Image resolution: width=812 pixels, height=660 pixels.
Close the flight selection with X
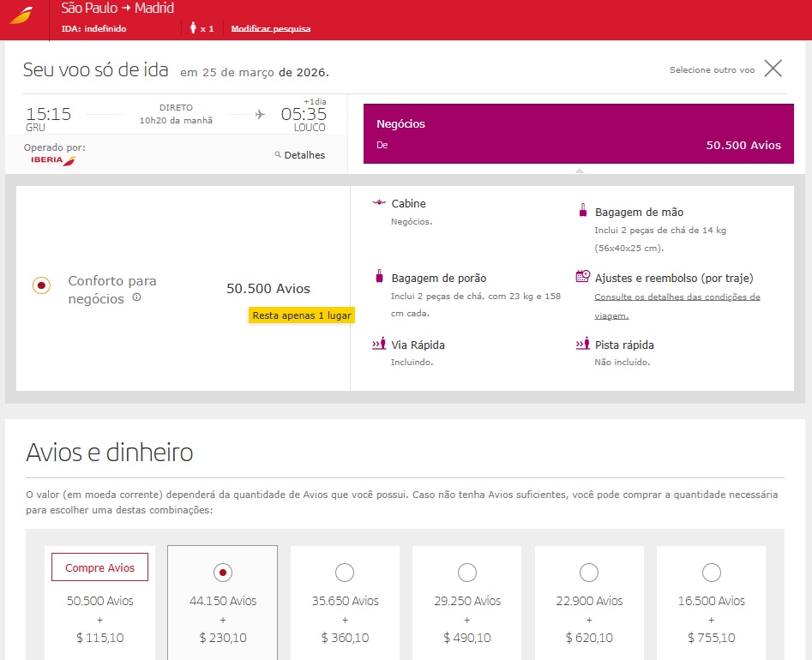(x=773, y=69)
